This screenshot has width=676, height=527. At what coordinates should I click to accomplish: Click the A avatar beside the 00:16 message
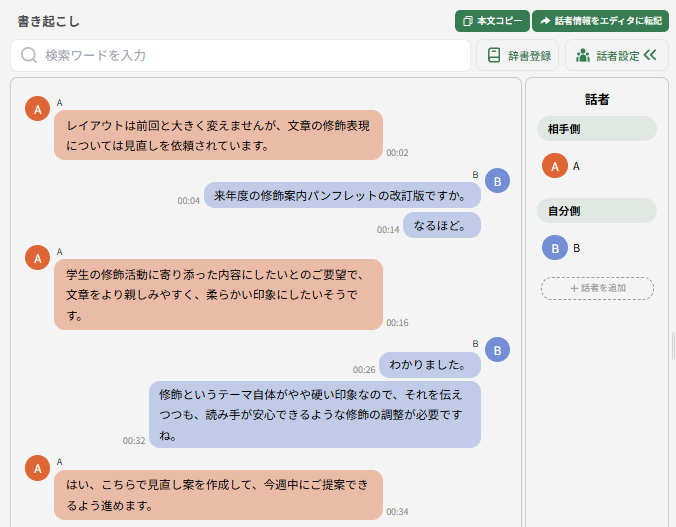point(38,257)
